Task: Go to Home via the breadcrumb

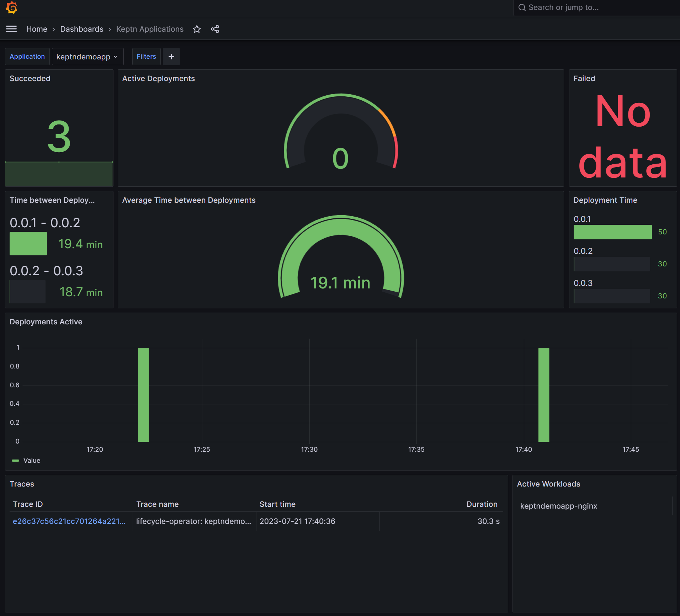Action: pyautogui.click(x=37, y=29)
